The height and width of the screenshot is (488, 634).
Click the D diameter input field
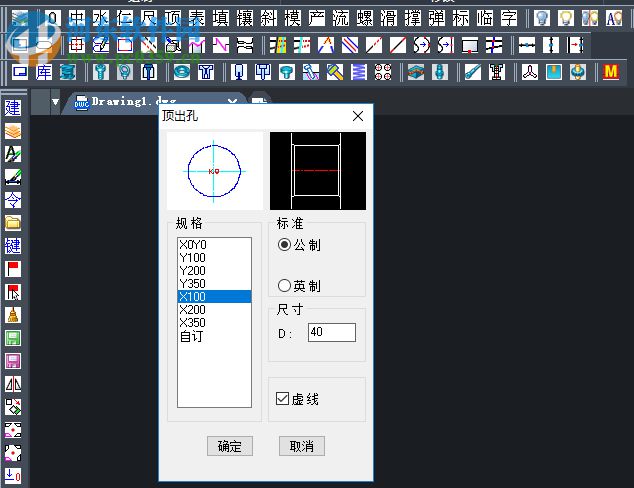click(x=332, y=332)
